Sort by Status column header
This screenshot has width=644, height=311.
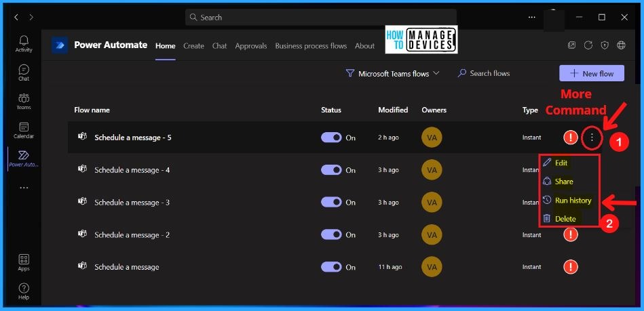(331, 110)
